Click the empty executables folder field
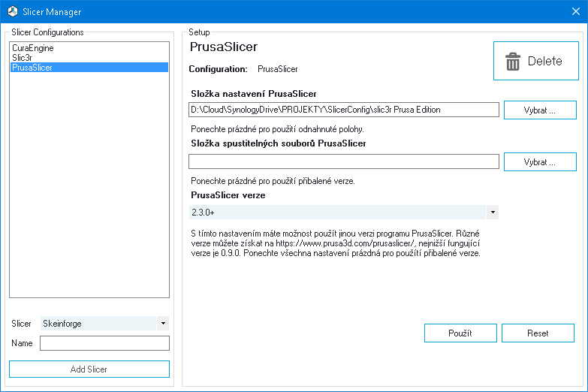The height and width of the screenshot is (392, 588). (344, 161)
